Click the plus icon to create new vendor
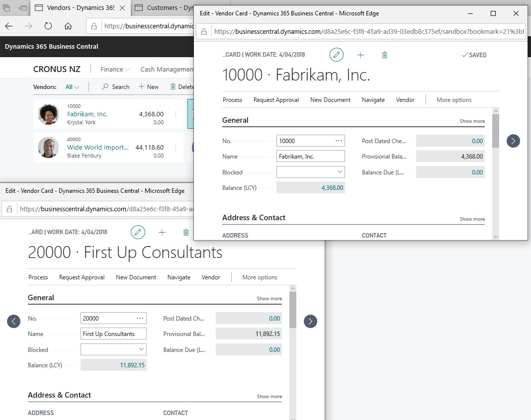This screenshot has width=531, height=420. (360, 55)
